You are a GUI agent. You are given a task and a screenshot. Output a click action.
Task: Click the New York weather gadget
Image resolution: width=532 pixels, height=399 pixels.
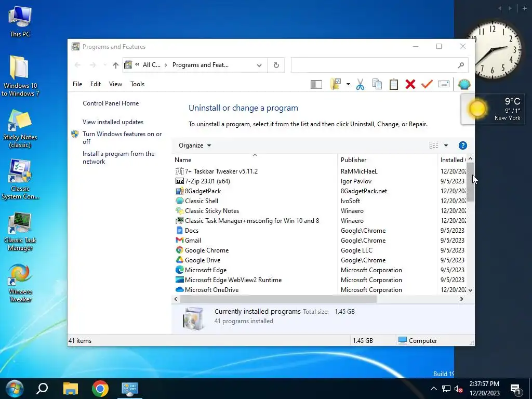point(493,109)
